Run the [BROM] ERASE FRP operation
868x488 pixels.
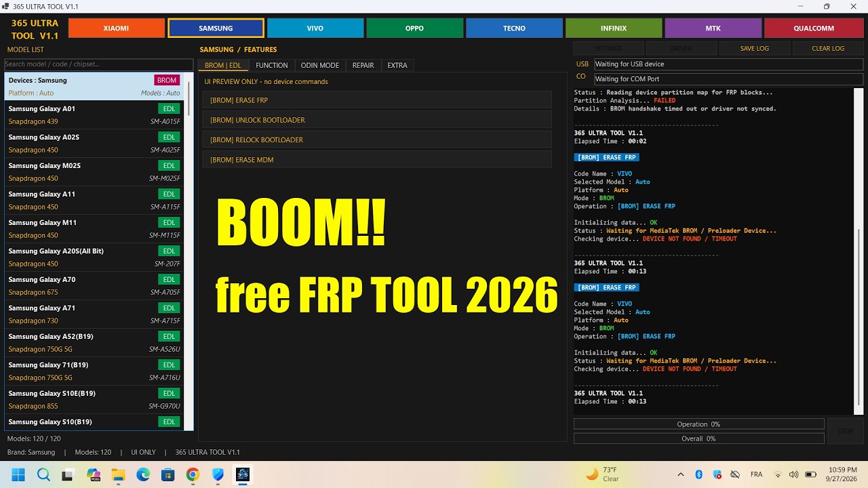[377, 100]
